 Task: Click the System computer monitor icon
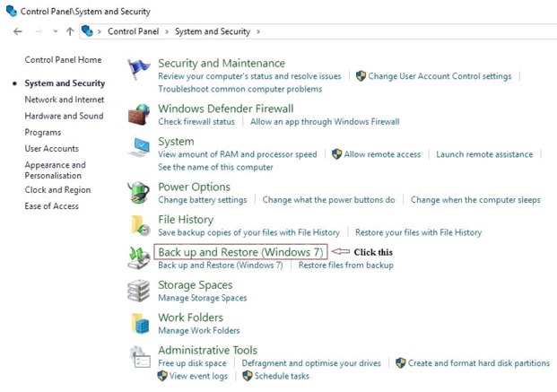[x=139, y=147]
